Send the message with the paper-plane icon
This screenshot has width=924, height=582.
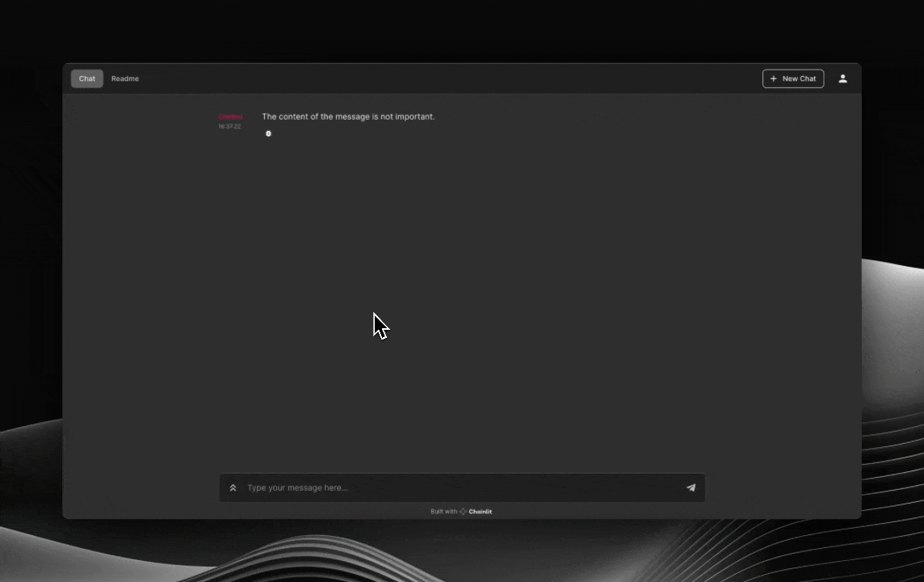[x=691, y=487]
